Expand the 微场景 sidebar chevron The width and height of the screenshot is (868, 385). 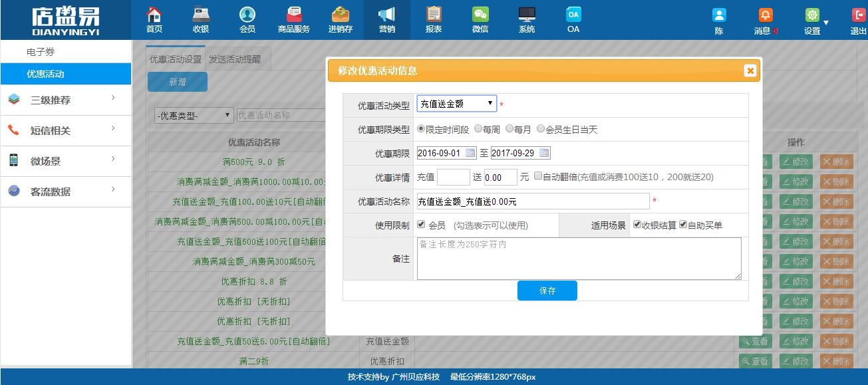pos(114,159)
